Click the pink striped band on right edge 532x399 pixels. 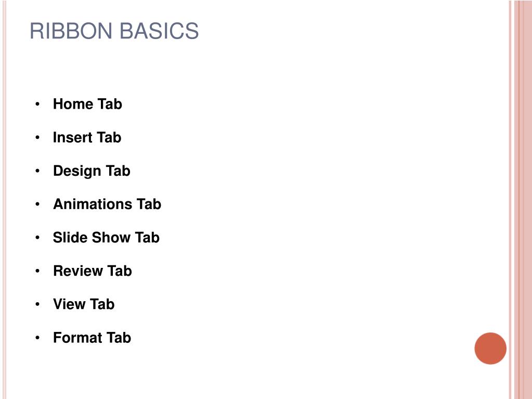pyautogui.click(x=521, y=200)
